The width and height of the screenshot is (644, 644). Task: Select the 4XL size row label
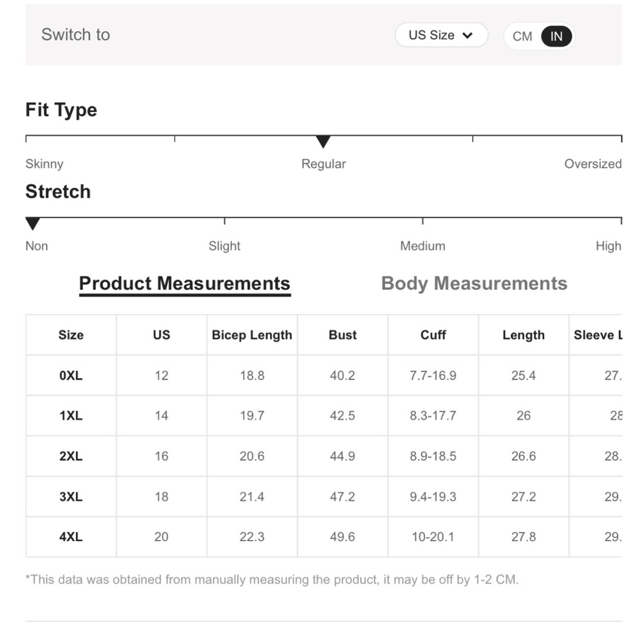71,536
